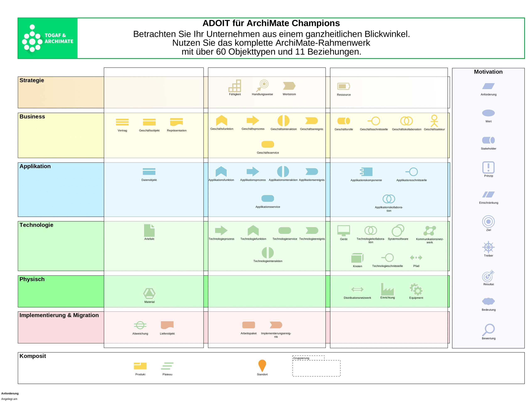Click the Geschäftsinteraktion icon
This screenshot has width=532, height=402.
point(283,121)
